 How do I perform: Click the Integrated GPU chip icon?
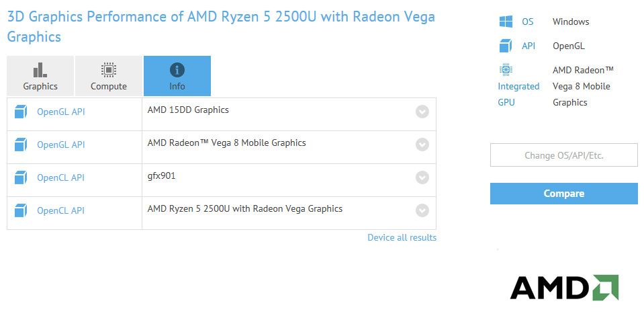tap(506, 70)
